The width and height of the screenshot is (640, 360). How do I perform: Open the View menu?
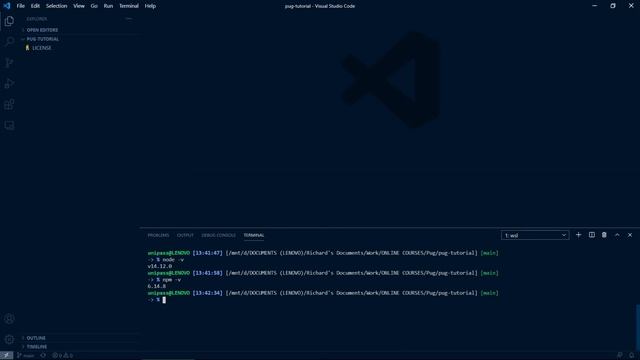79,6
